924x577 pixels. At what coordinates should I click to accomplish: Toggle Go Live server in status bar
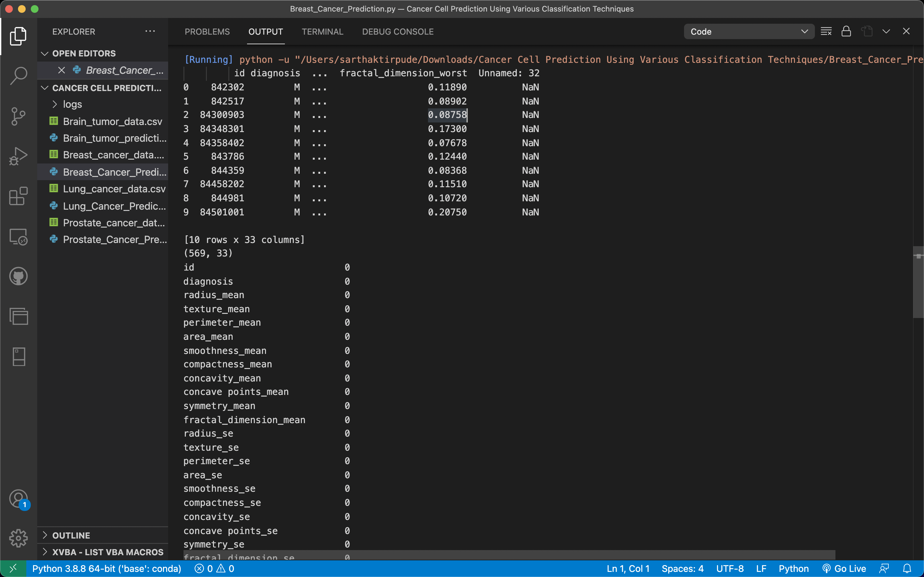[844, 569]
